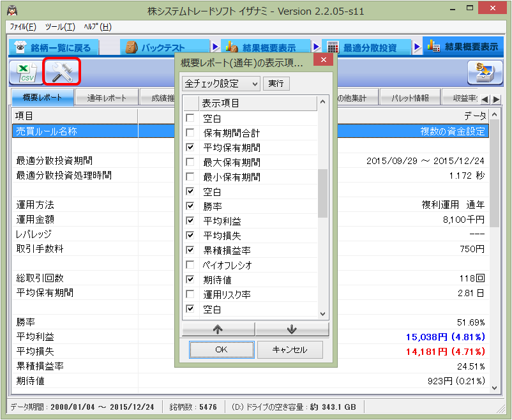The height and width of the screenshot is (420, 512).
Task: Switch to the パレット情報 tab
Action: (x=410, y=98)
